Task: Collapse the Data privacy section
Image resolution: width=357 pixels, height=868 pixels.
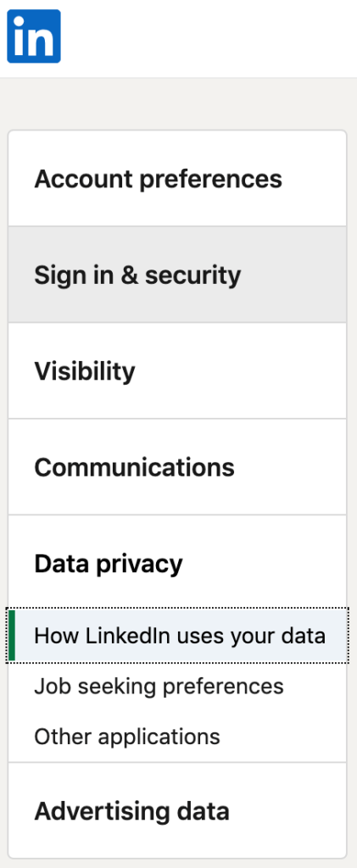Action: [x=177, y=564]
